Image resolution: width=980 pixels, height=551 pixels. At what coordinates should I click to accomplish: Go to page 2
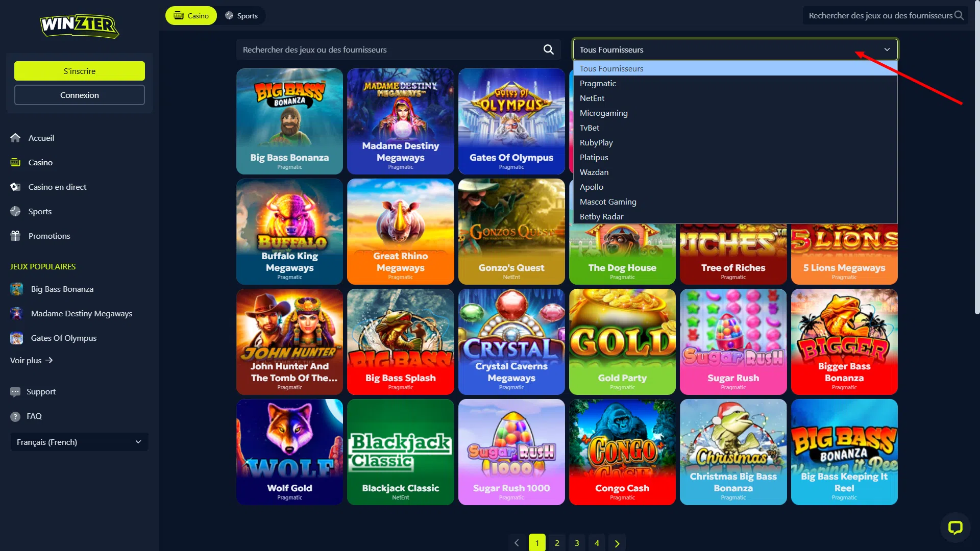pyautogui.click(x=557, y=543)
